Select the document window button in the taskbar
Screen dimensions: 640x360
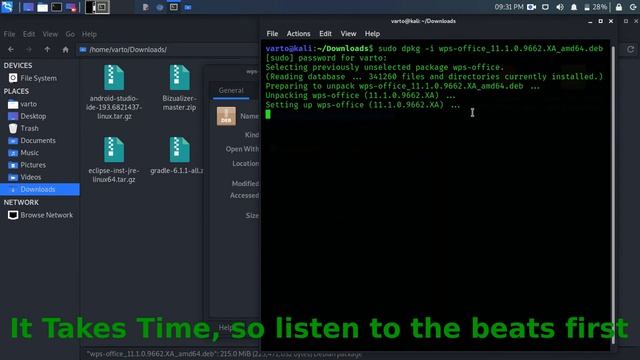(146, 7)
